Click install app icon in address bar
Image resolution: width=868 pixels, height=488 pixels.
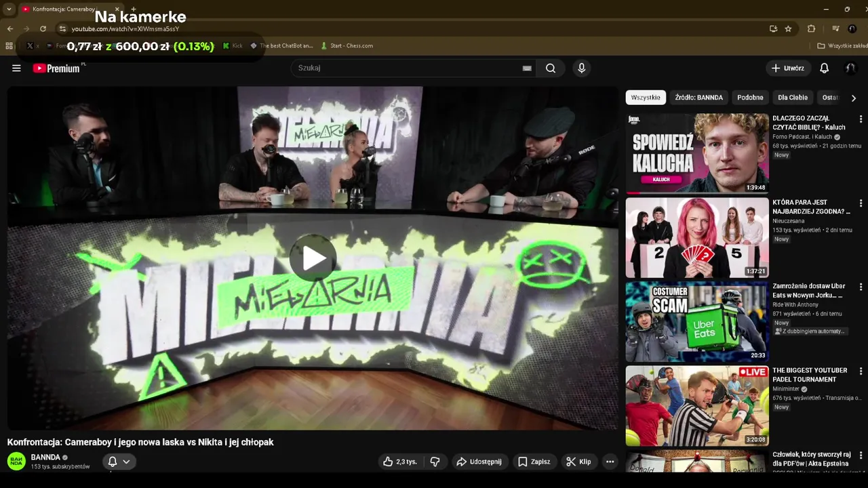click(x=773, y=28)
